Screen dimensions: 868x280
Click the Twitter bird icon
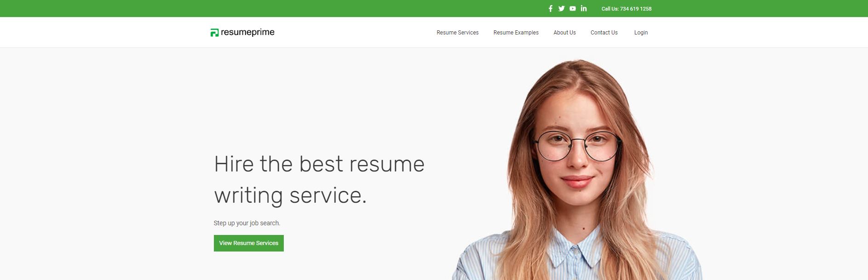pyautogui.click(x=561, y=9)
